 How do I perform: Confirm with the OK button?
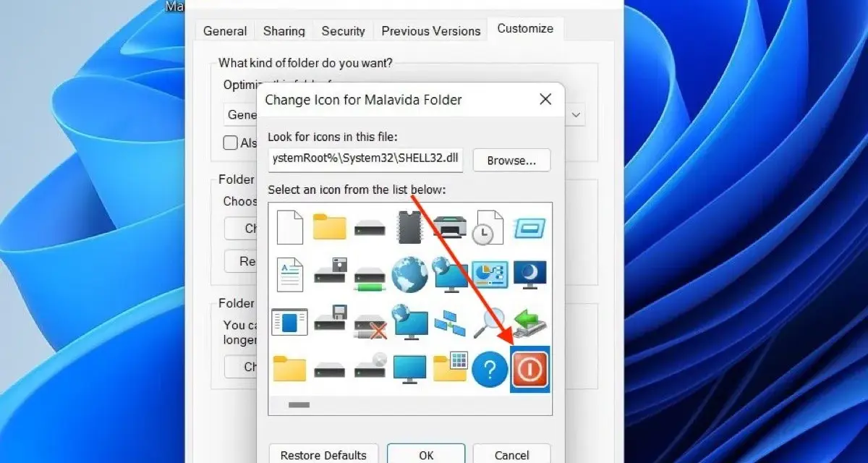tap(426, 454)
